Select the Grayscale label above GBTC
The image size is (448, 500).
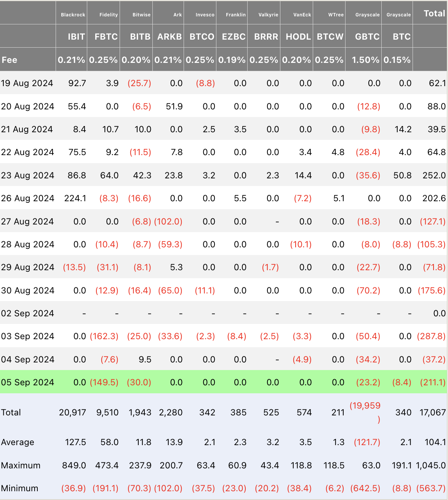368,15
